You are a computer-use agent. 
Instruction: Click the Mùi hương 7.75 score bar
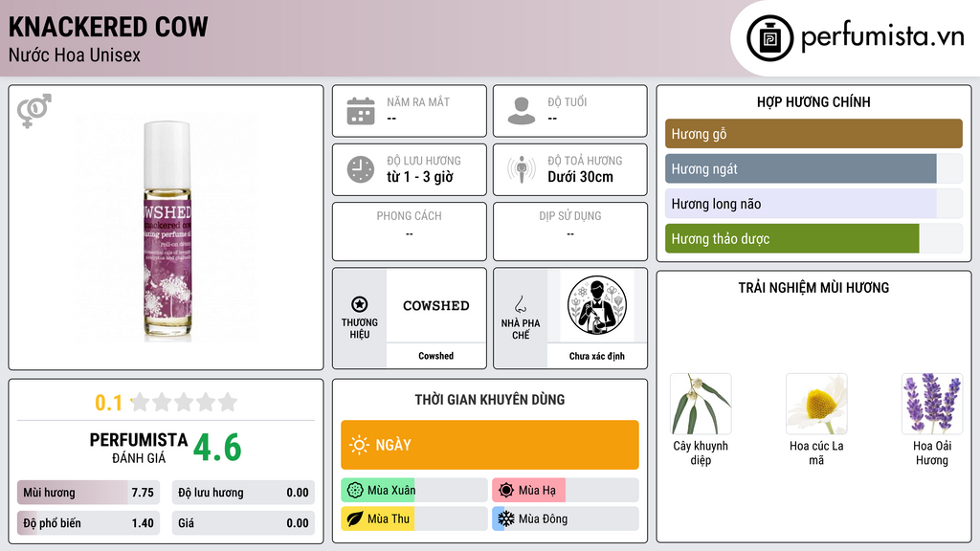click(x=88, y=493)
